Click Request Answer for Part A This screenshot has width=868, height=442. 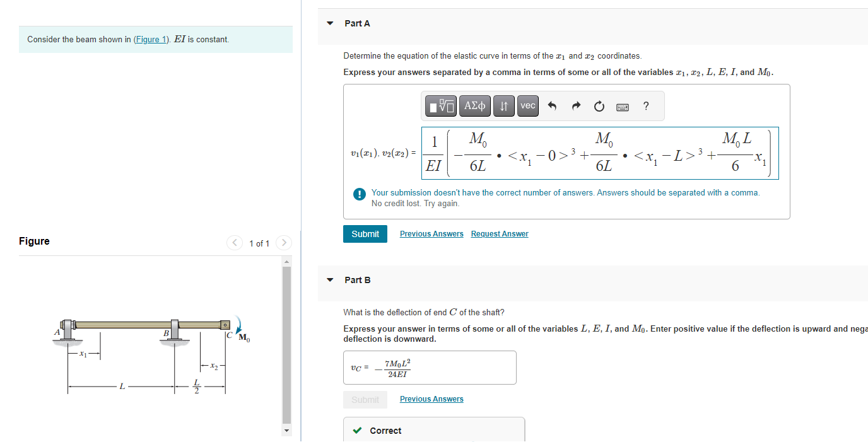point(499,233)
